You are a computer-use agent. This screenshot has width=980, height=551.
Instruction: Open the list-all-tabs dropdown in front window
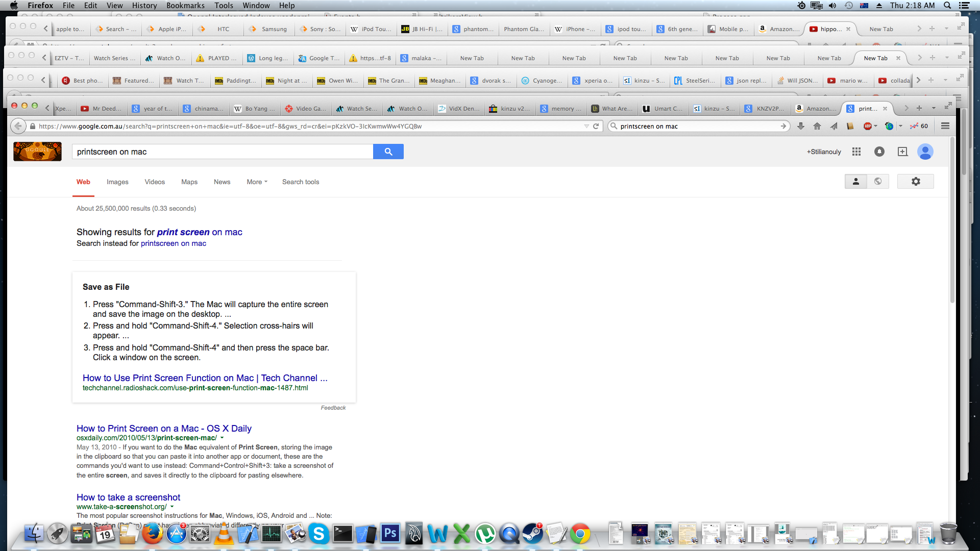click(934, 108)
